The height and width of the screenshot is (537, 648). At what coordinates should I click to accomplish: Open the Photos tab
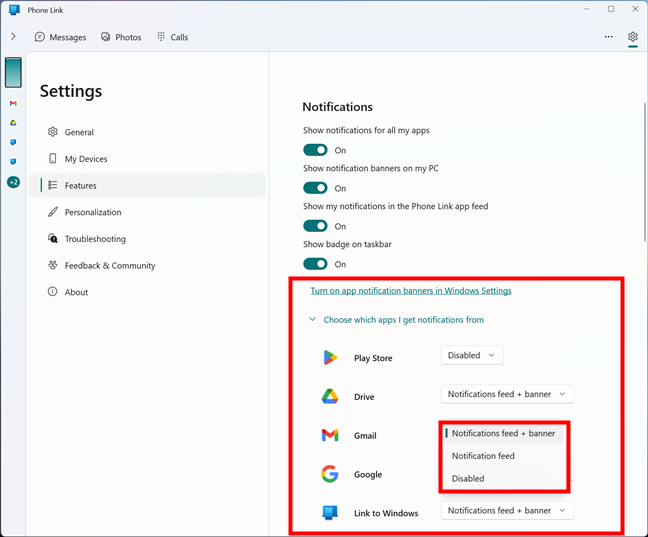click(x=121, y=37)
